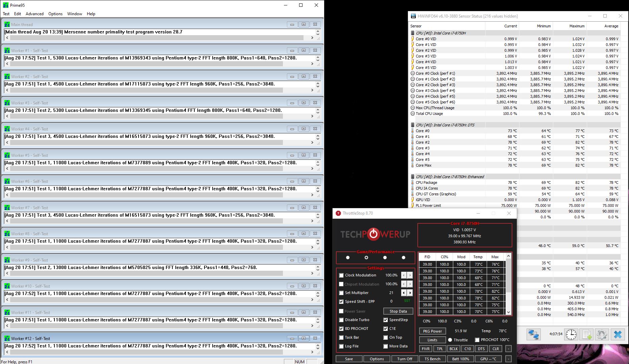Toggle the Set Multiplier checkbox
Screen dimensions: 629x364
click(341, 293)
